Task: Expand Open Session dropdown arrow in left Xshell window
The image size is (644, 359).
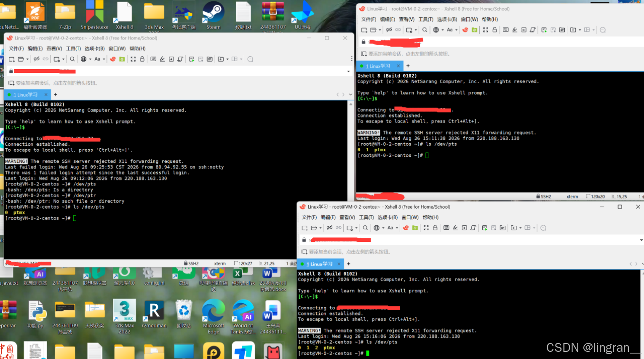Action: pos(27,59)
